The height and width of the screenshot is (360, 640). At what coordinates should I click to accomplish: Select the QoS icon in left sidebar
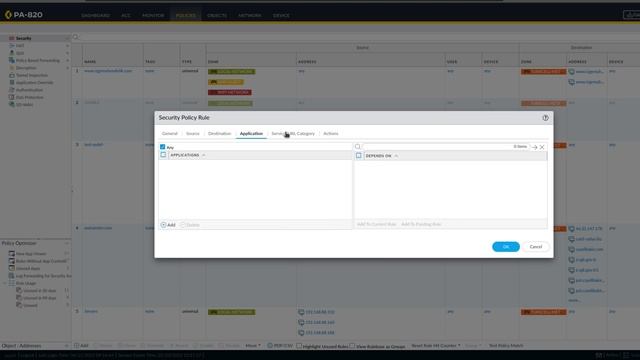[11, 53]
